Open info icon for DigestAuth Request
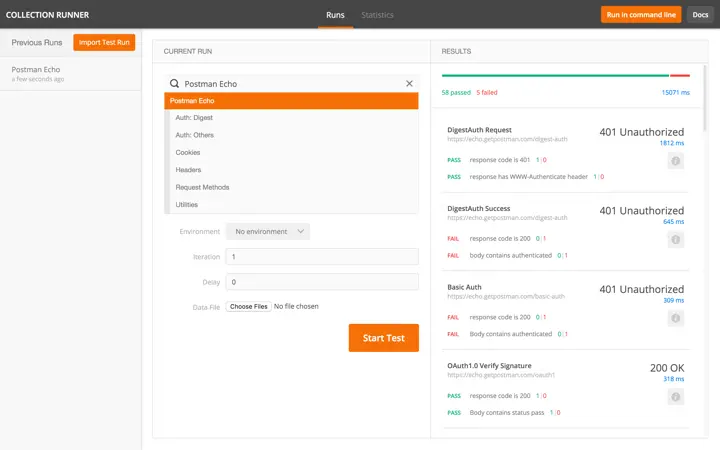This screenshot has width=720, height=450. 675,161
